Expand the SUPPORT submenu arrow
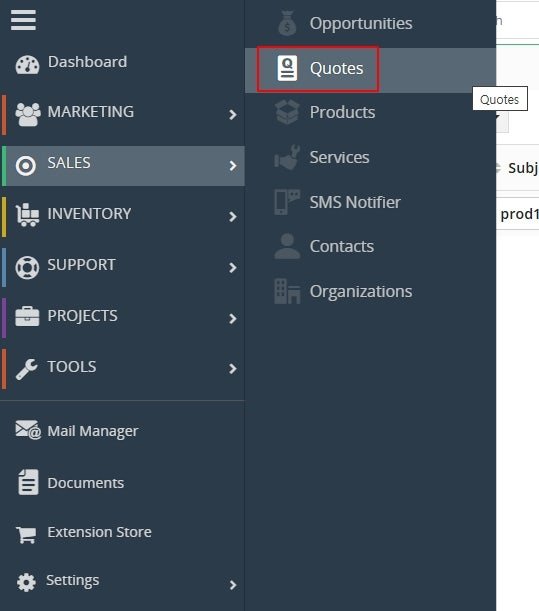539x611 pixels. (233, 268)
